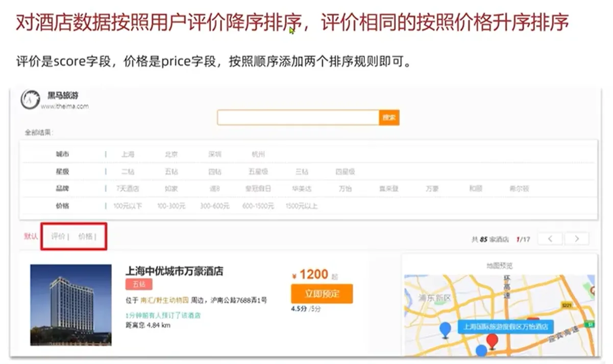Click into the hotel search input box
This screenshot has height=364, width=613.
(x=298, y=117)
